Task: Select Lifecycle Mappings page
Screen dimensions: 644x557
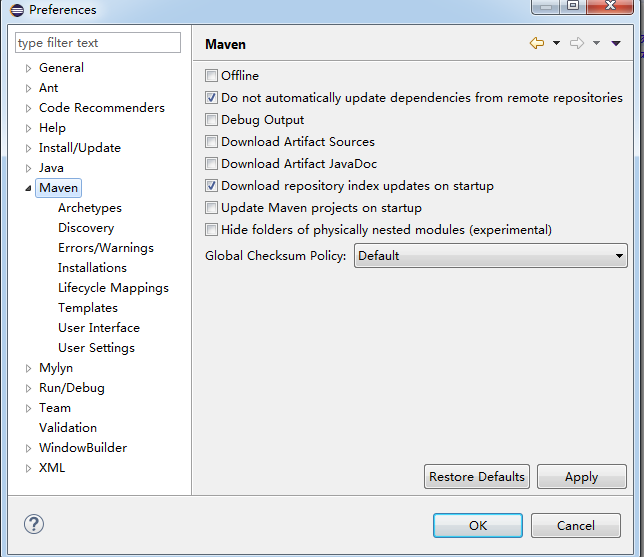Action: click(x=113, y=288)
